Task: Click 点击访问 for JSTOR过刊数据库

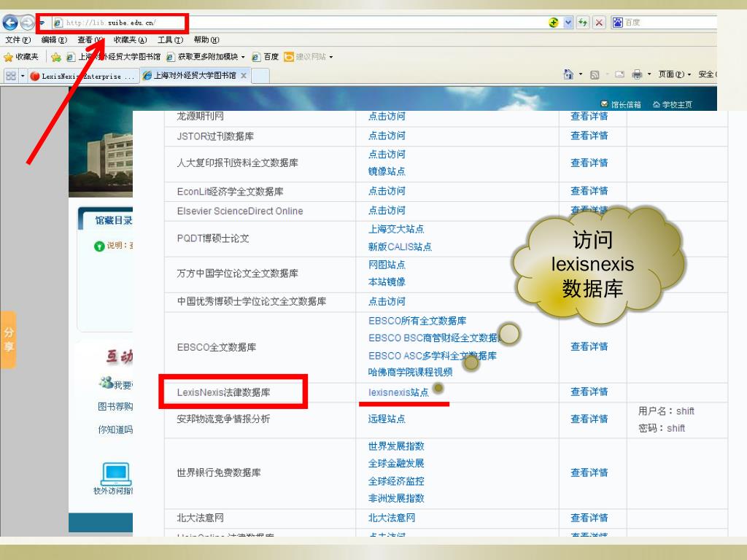Action: pos(387,136)
